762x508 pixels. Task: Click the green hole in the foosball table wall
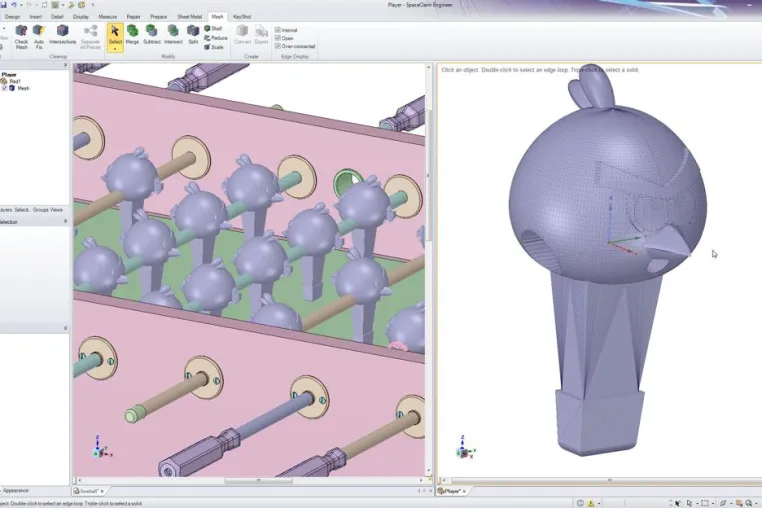[346, 181]
